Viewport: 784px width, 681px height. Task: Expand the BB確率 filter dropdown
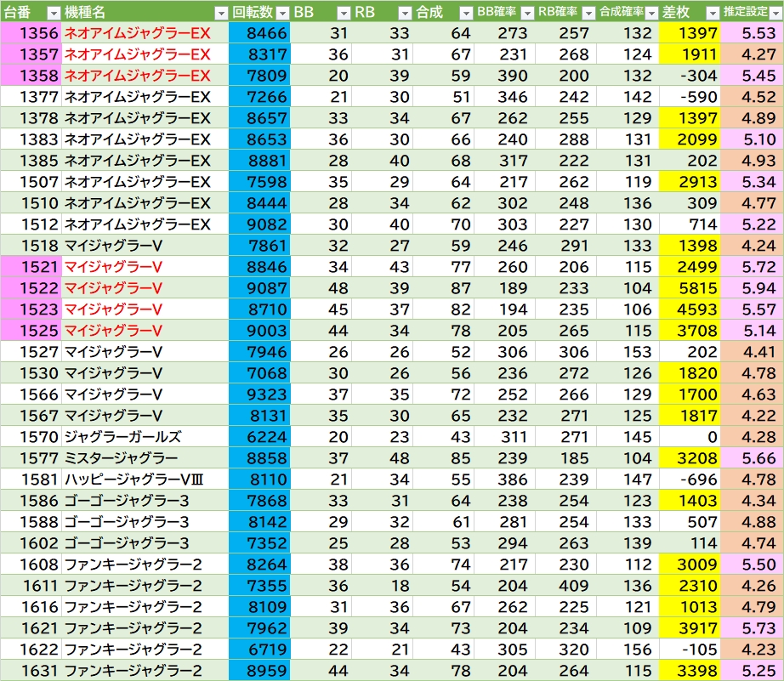(527, 13)
